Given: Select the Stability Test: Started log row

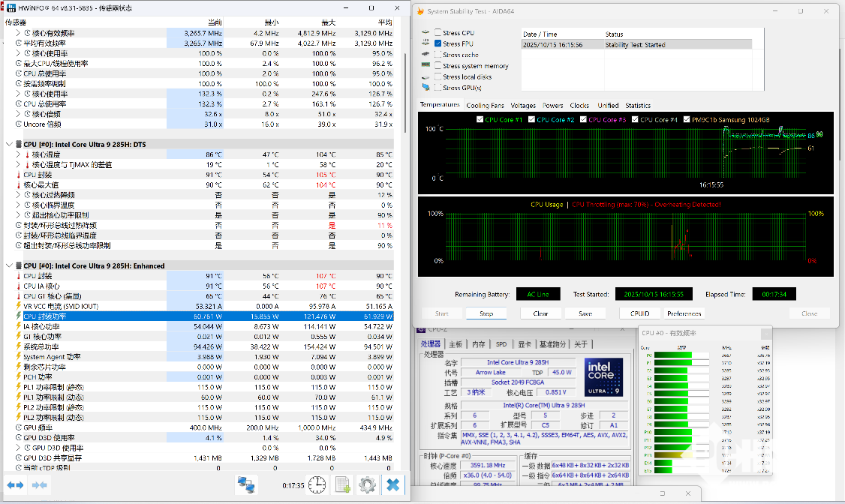Looking at the screenshot, I should coord(636,45).
